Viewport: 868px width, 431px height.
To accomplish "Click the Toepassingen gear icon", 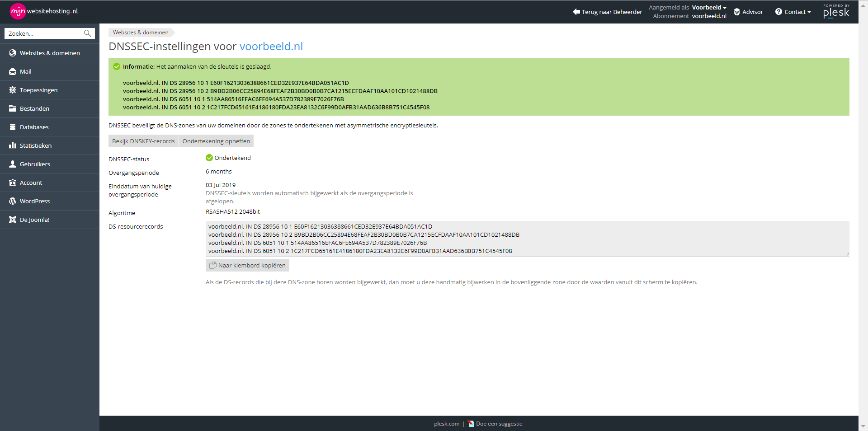I will pyautogui.click(x=13, y=90).
